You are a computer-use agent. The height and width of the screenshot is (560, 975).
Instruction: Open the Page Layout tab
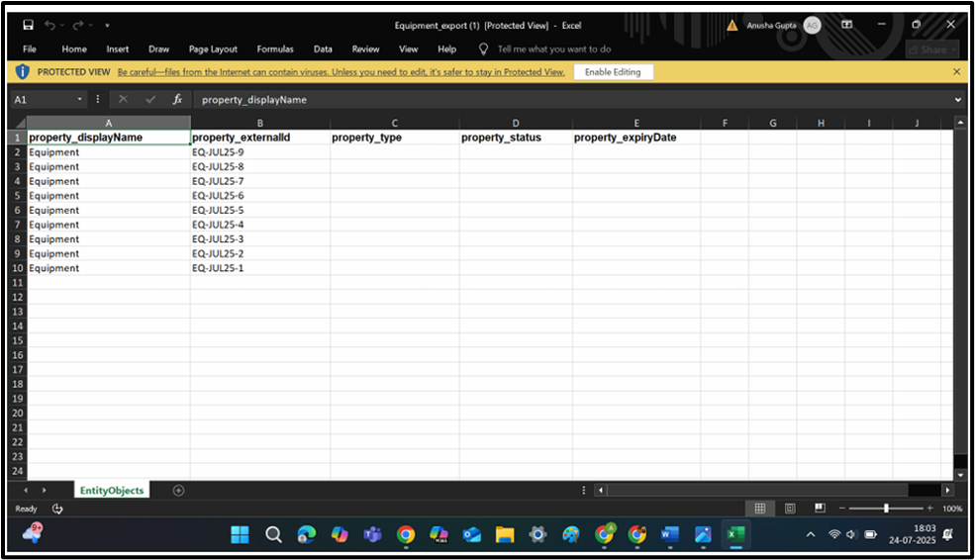pyautogui.click(x=213, y=49)
